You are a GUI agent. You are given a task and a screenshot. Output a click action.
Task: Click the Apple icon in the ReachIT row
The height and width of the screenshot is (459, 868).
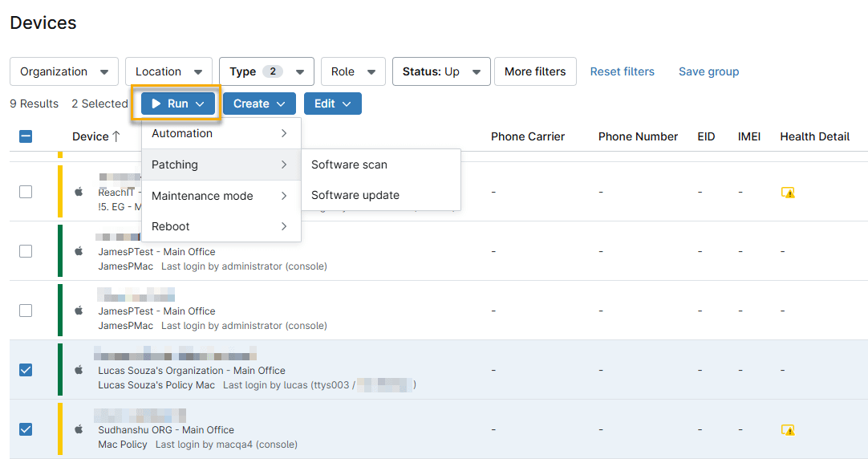pos(79,192)
